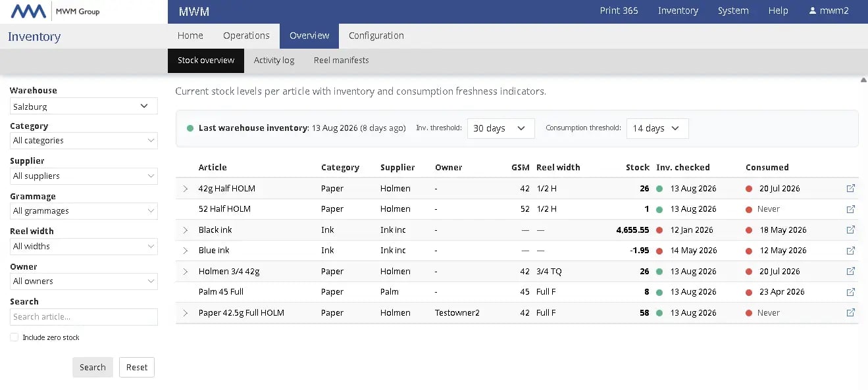Click the Supplier column header
Viewport: 868px width, 390px height.
(397, 167)
